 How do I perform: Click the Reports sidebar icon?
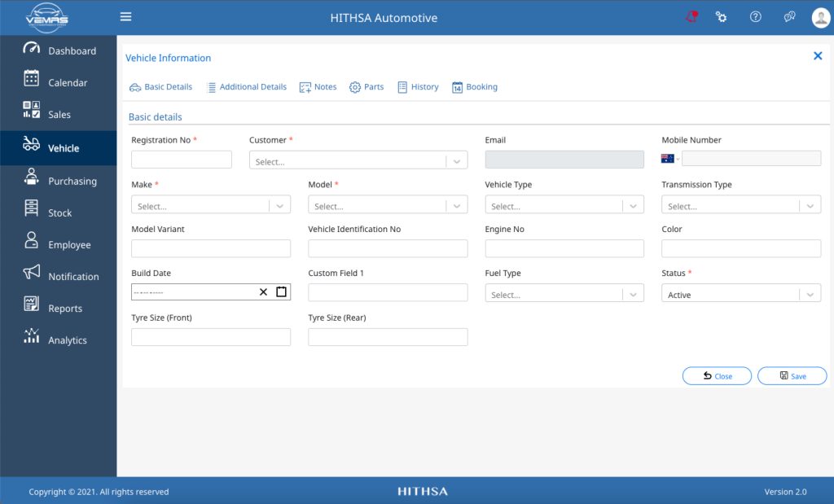[32, 304]
